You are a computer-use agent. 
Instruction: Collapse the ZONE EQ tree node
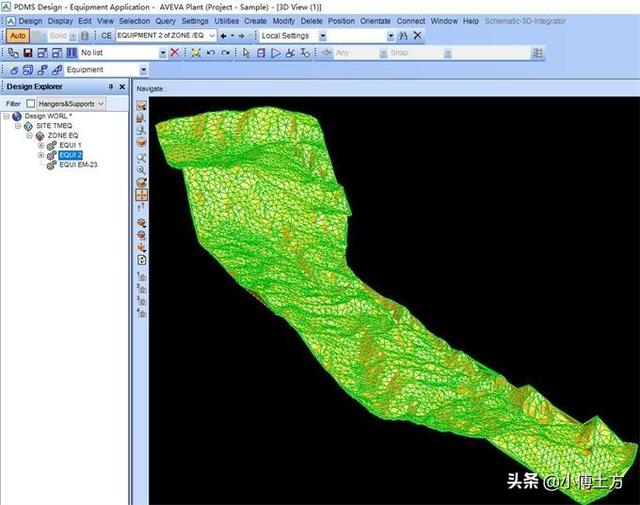(30, 135)
